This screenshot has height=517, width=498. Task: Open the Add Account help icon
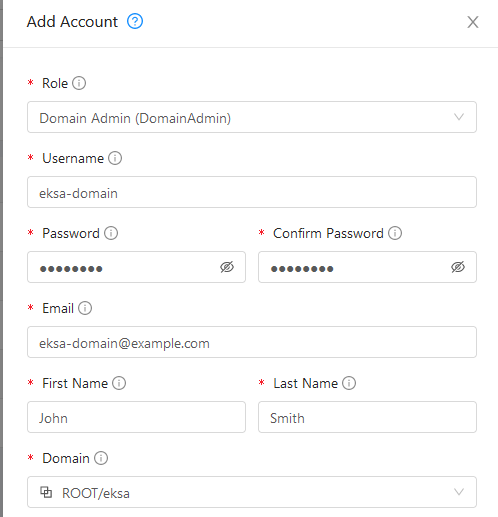tap(135, 22)
